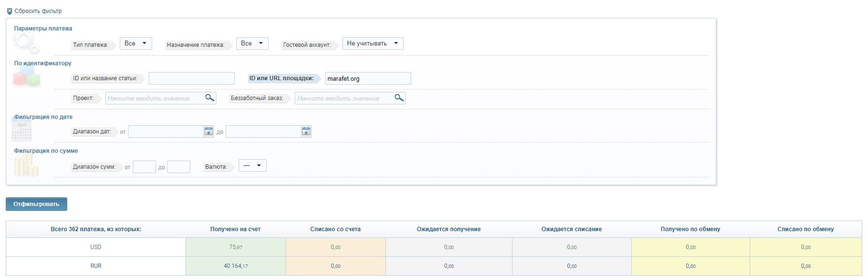Click the site URL field with marafet.org
Viewport: 868px width, 280px height.
(368, 78)
